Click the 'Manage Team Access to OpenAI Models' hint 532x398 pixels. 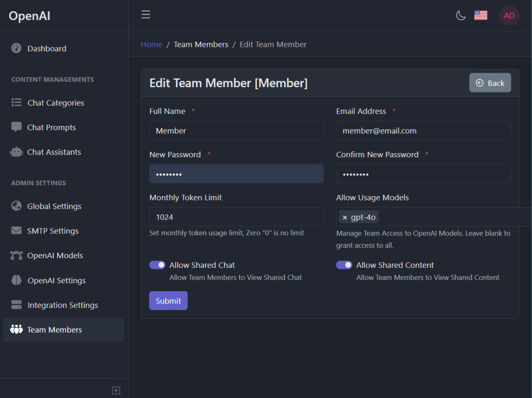[423, 239]
